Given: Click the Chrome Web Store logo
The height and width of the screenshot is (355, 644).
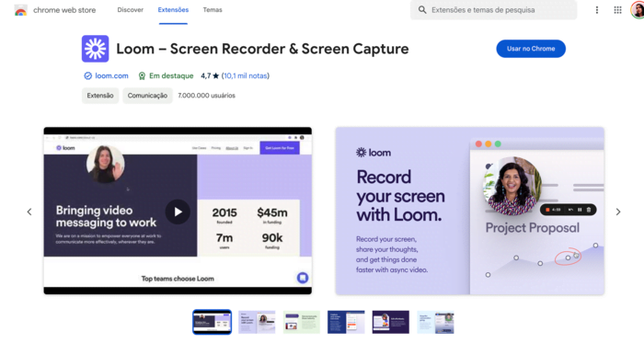Looking at the screenshot, I should coord(20,10).
